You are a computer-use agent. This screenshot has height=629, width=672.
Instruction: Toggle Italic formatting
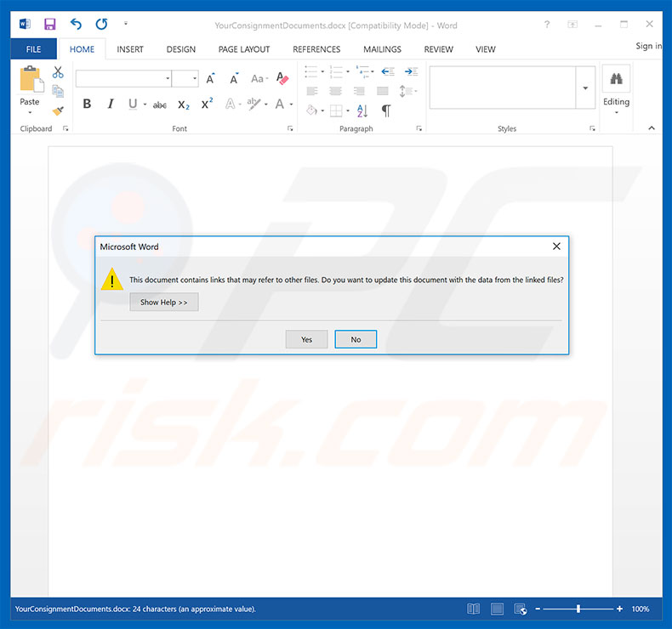pos(111,104)
